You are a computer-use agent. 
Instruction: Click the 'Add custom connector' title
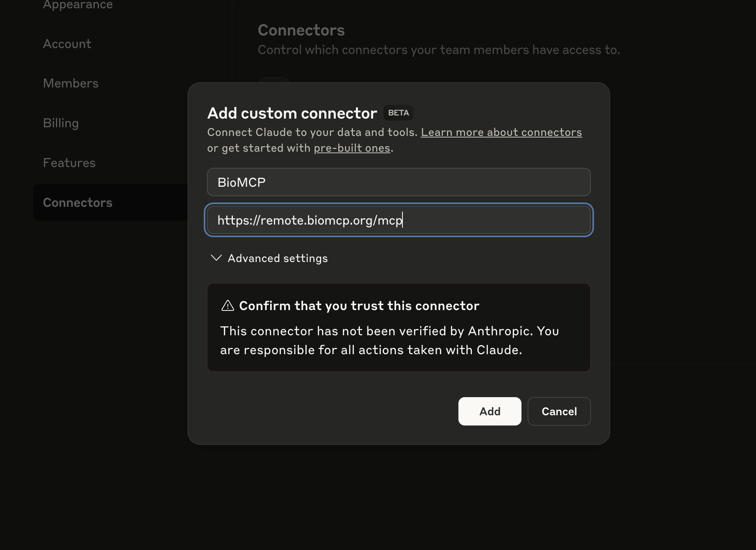coord(292,113)
